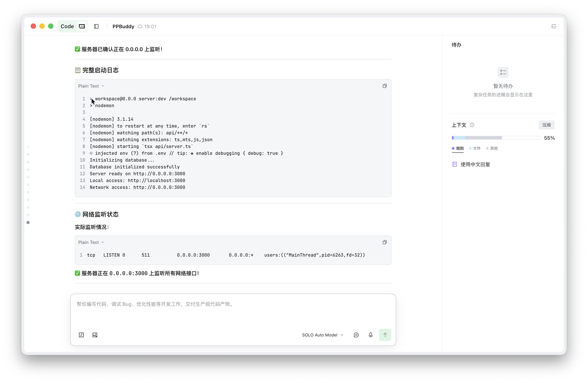Click the 压缩 compress button
The image size is (588, 383).
[x=547, y=125]
